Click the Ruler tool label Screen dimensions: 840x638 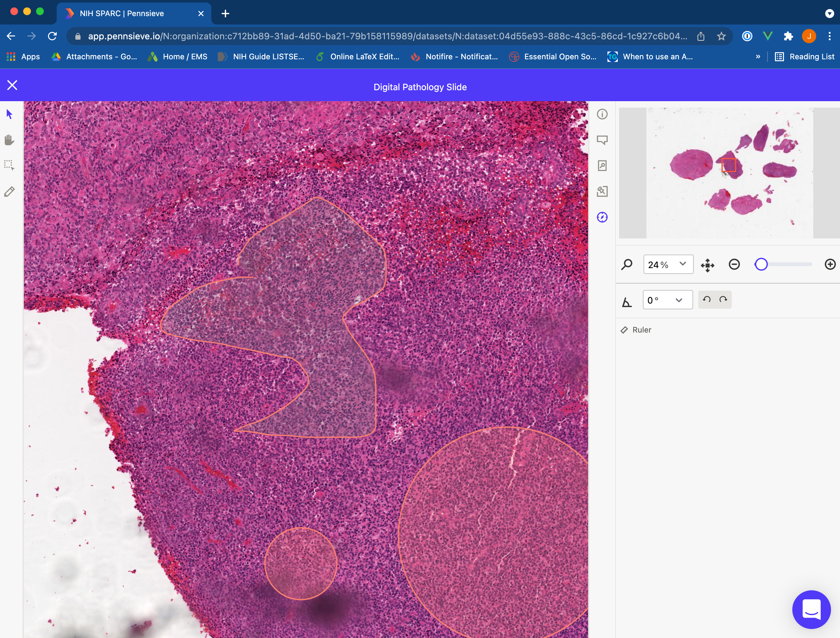[642, 330]
